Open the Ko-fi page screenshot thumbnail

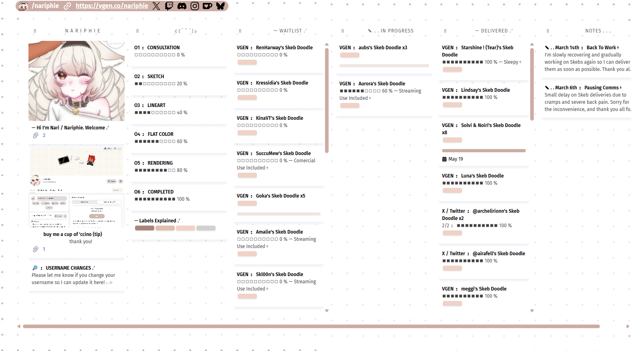pos(77,188)
